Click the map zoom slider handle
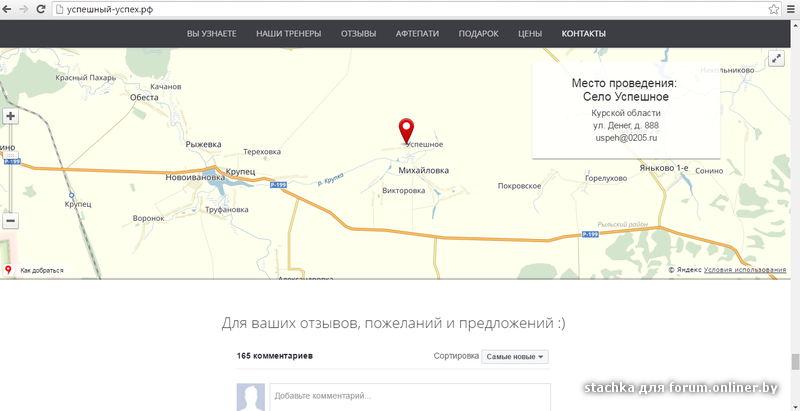Screen dimensions: 800x411 pos(11,155)
